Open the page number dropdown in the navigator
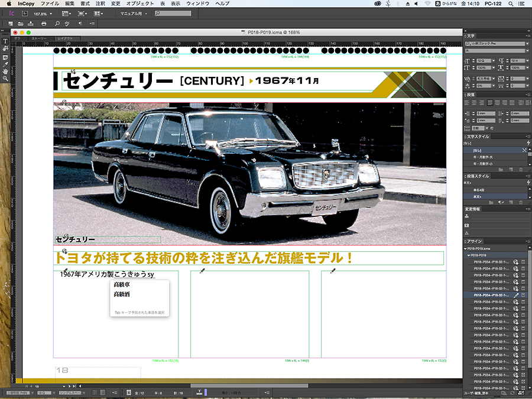This screenshot has height=399, width=532. (x=64, y=386)
